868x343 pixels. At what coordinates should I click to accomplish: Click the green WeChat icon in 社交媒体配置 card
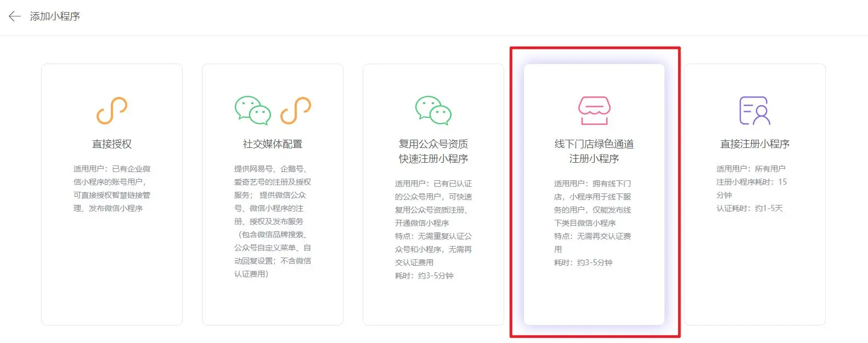tap(253, 111)
